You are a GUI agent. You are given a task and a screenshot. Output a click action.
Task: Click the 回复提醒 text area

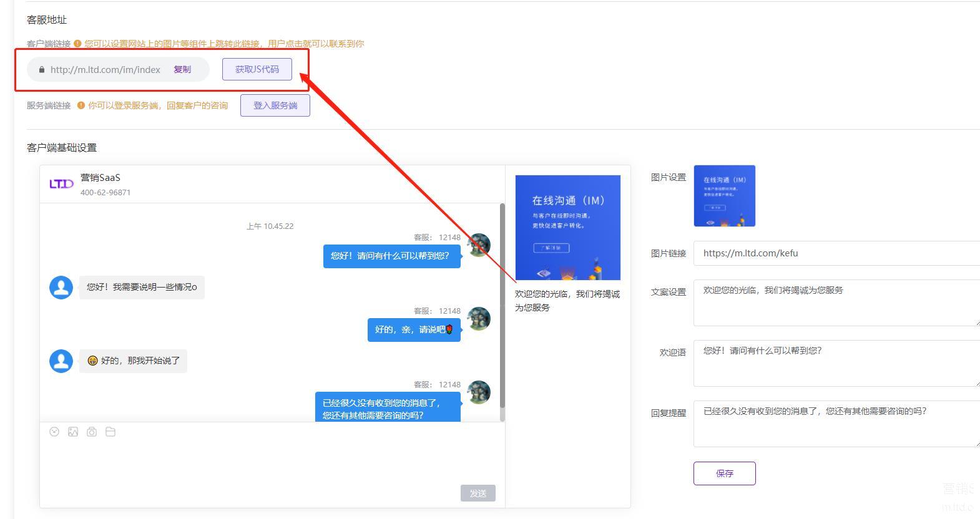point(836,424)
